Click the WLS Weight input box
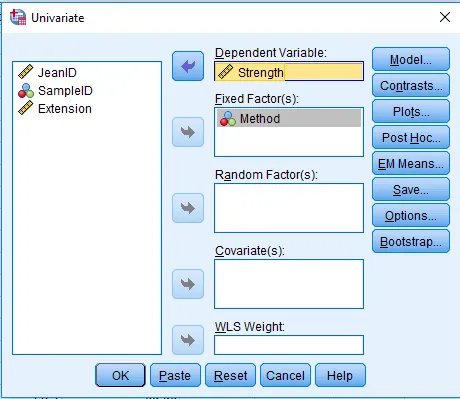The width and height of the screenshot is (460, 399). tap(289, 345)
